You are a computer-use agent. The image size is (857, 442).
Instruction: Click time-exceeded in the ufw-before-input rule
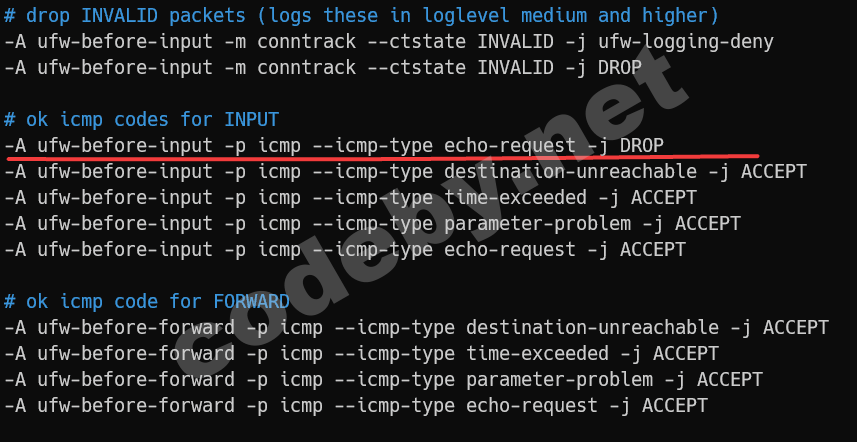(x=515, y=197)
